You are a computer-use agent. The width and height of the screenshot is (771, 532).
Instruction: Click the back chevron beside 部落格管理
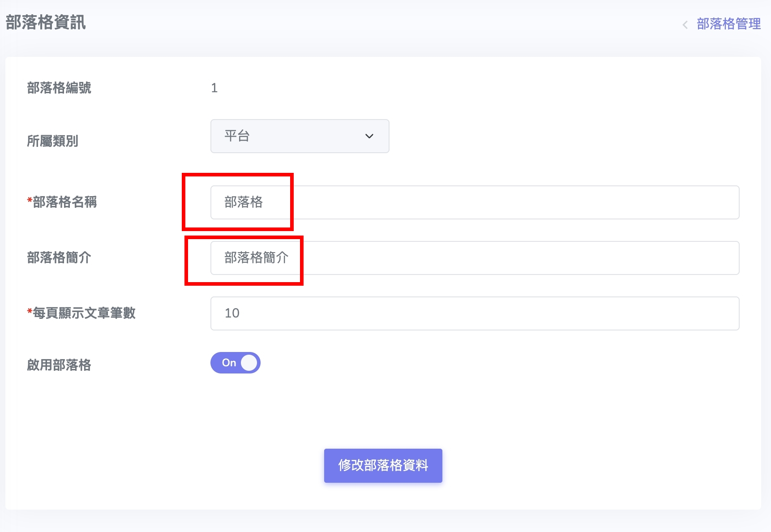click(x=685, y=25)
